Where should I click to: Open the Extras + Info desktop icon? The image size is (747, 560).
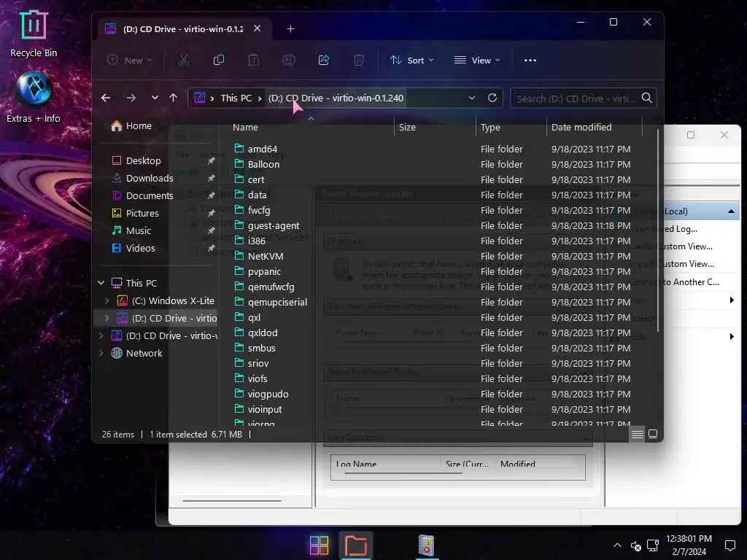click(x=34, y=97)
